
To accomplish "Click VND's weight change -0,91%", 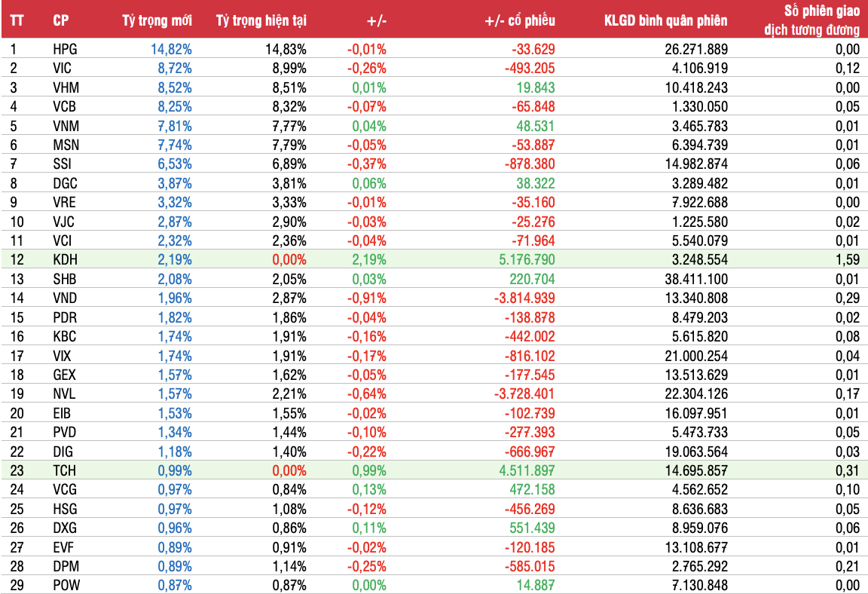I will tap(366, 298).
